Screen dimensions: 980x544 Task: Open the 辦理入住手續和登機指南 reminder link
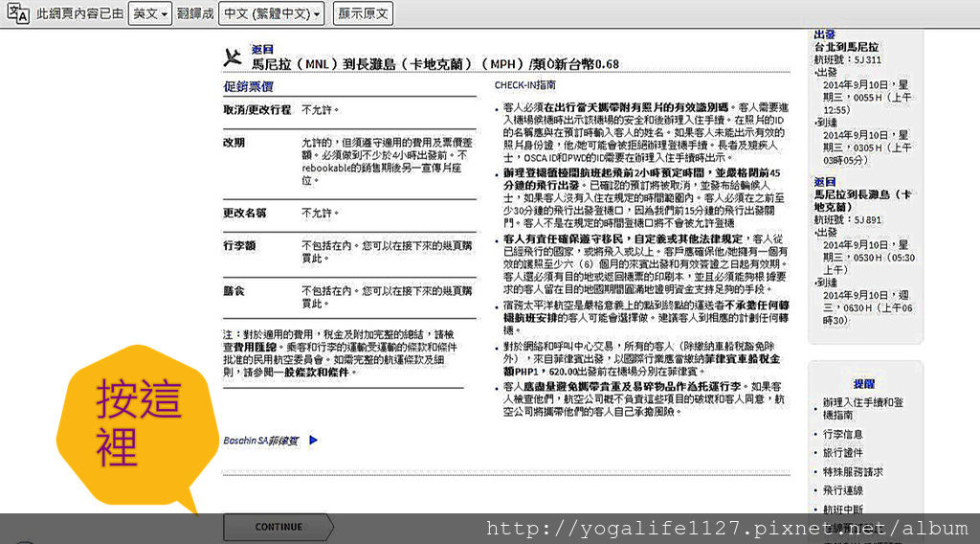pyautogui.click(x=862, y=408)
